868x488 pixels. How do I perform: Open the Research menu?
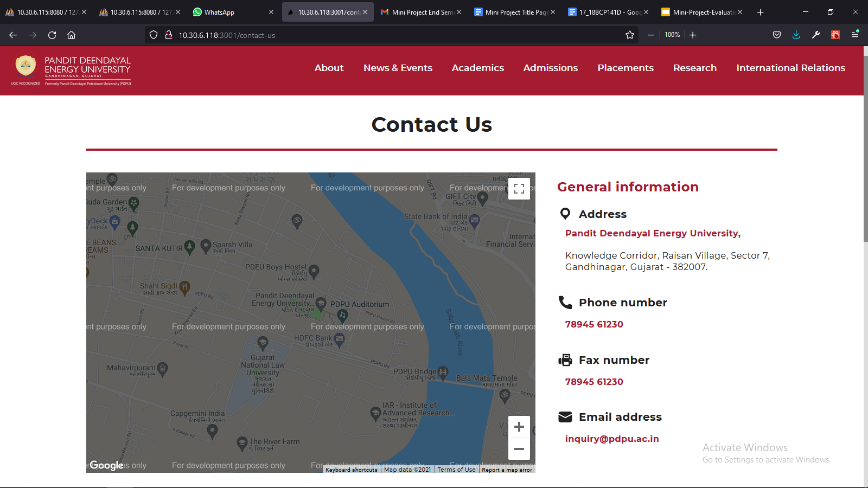(x=695, y=68)
